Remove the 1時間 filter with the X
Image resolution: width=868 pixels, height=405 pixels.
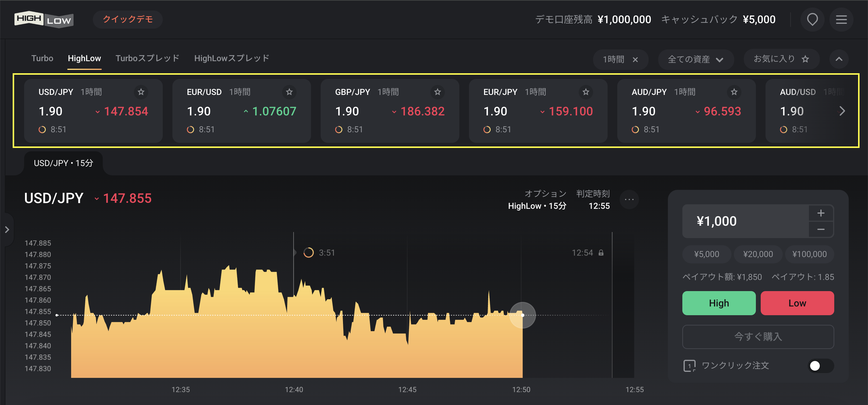[x=635, y=60]
